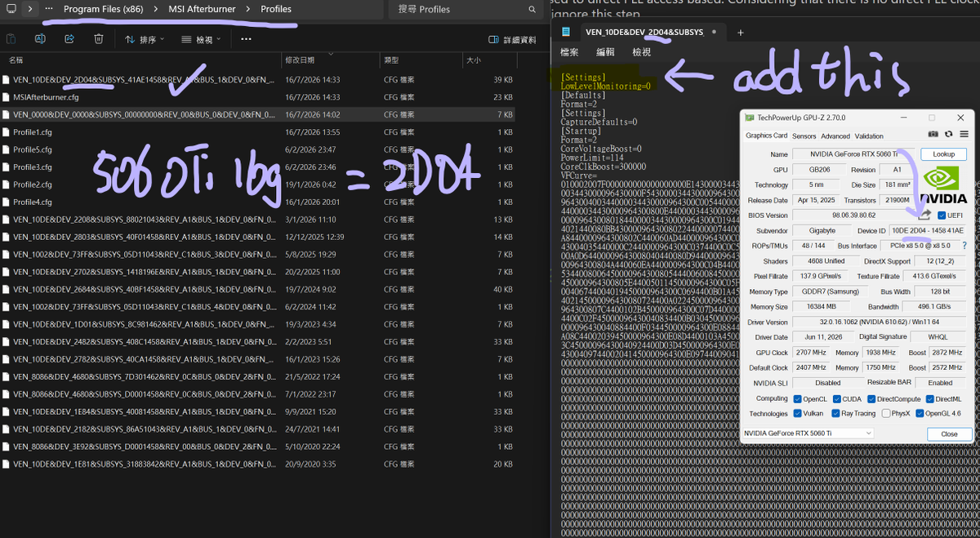Select the file Profile5.cfg
Viewport: 980px width, 538px height.
[259, 149]
